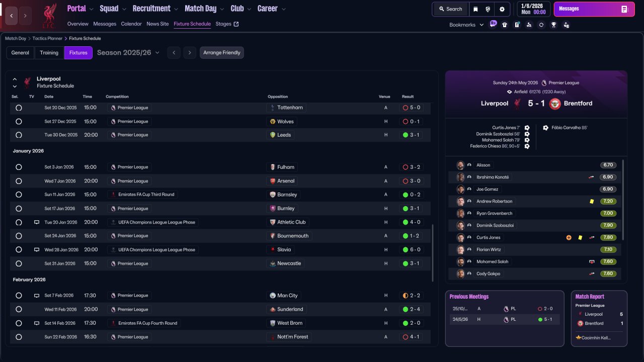Click the Arrange Friendly button

[x=222, y=53]
